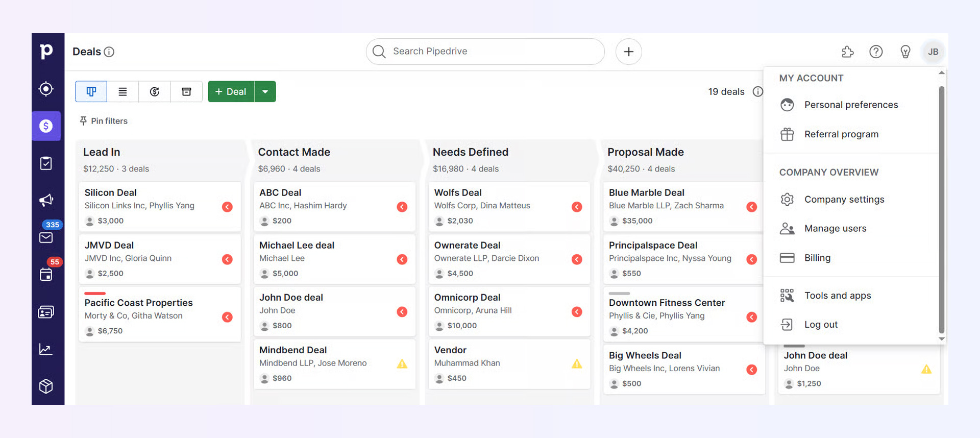Open the Pipedrive logo home
Image resolution: width=980 pixels, height=438 pixels.
point(46,51)
